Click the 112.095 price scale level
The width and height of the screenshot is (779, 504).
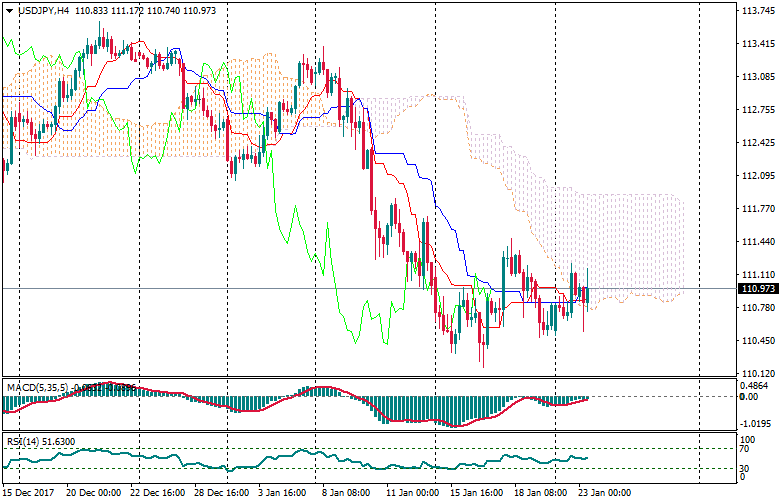tap(756, 176)
